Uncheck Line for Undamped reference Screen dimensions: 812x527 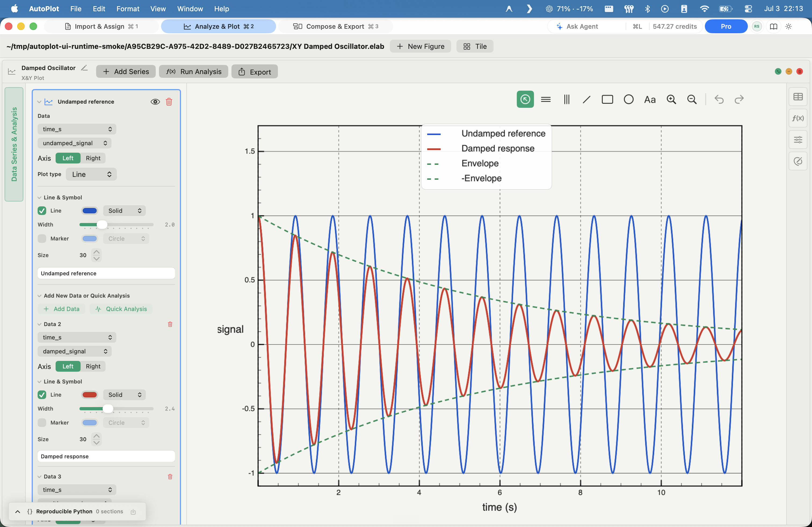point(42,211)
